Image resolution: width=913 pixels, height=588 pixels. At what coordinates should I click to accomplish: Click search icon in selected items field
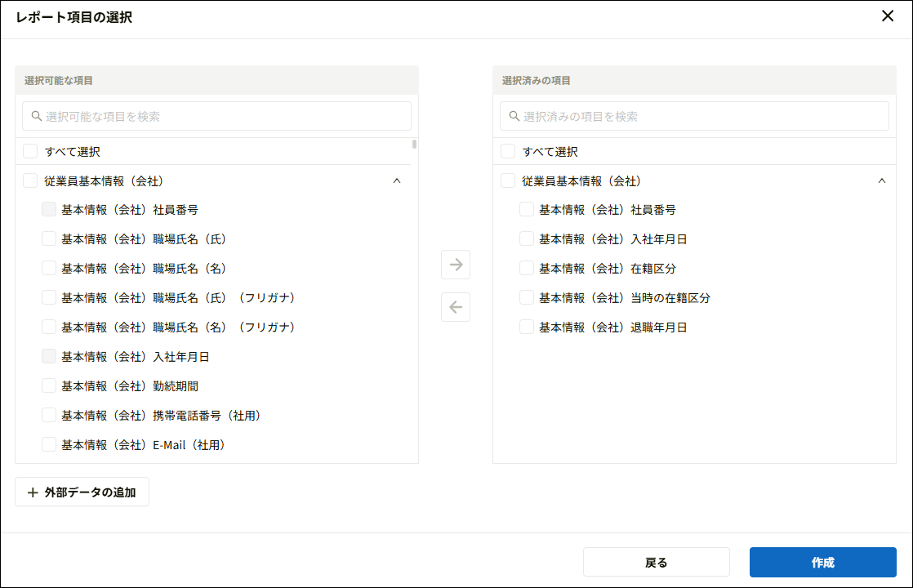point(514,116)
